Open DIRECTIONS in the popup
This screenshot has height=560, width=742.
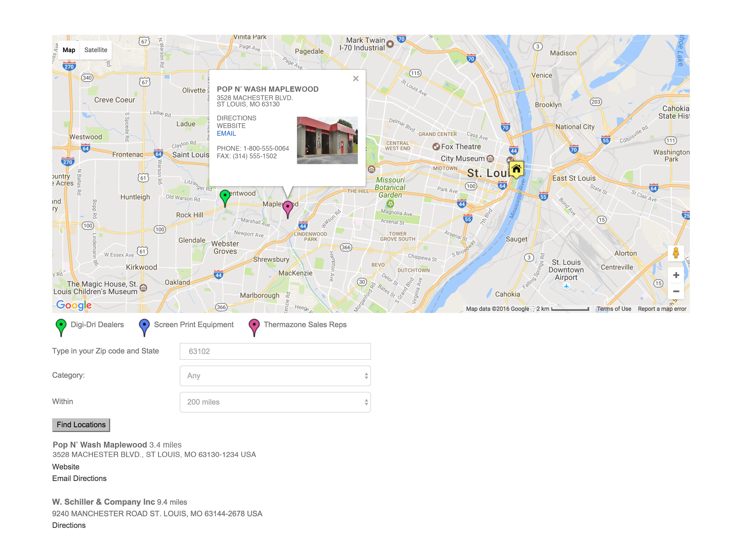[x=237, y=118]
